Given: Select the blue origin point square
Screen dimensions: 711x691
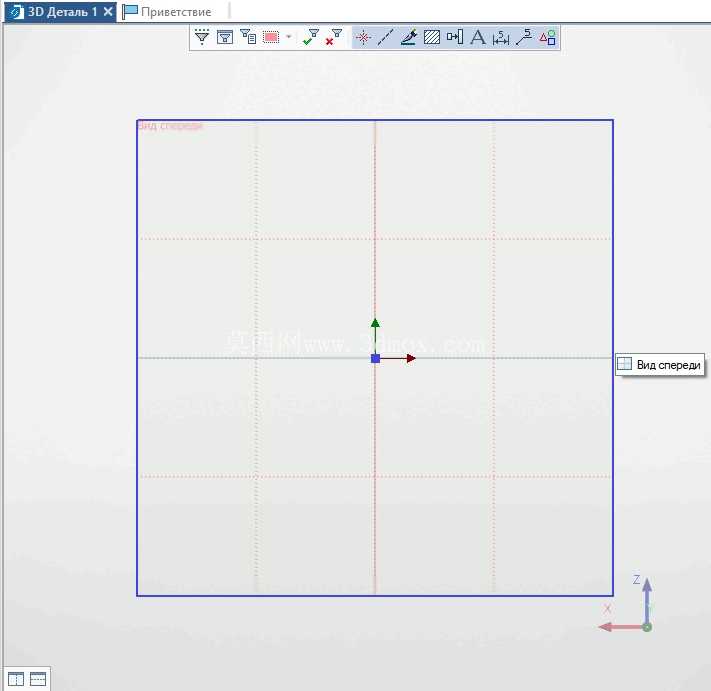Looking at the screenshot, I should (x=375, y=359).
